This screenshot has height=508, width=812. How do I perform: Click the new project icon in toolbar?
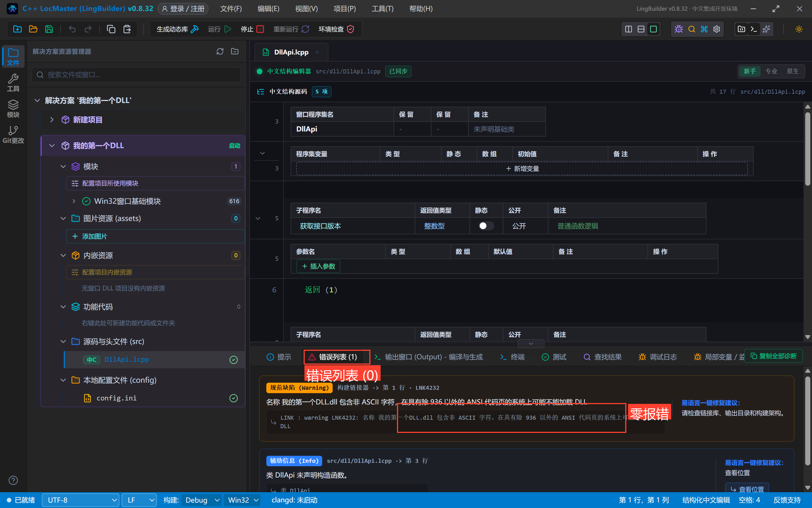point(17,29)
